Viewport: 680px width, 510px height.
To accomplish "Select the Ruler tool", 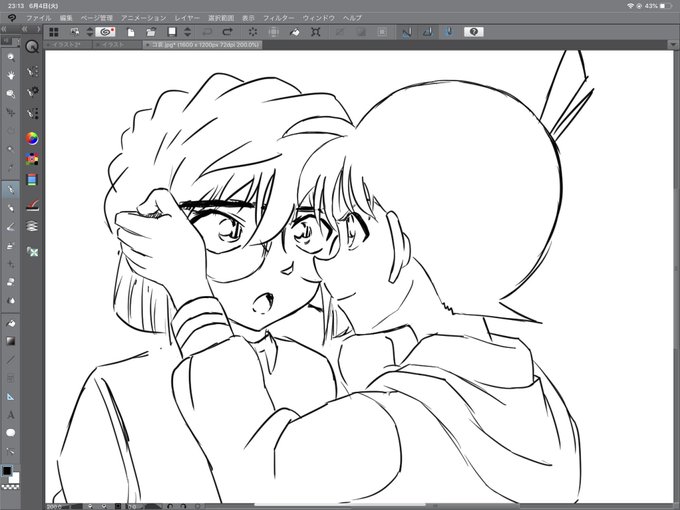I will [10, 396].
